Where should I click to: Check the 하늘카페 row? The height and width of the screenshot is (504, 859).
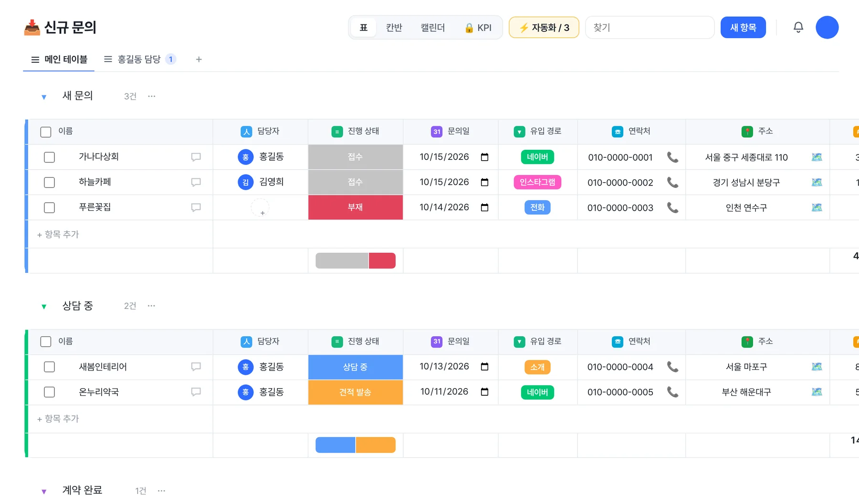[x=49, y=183]
